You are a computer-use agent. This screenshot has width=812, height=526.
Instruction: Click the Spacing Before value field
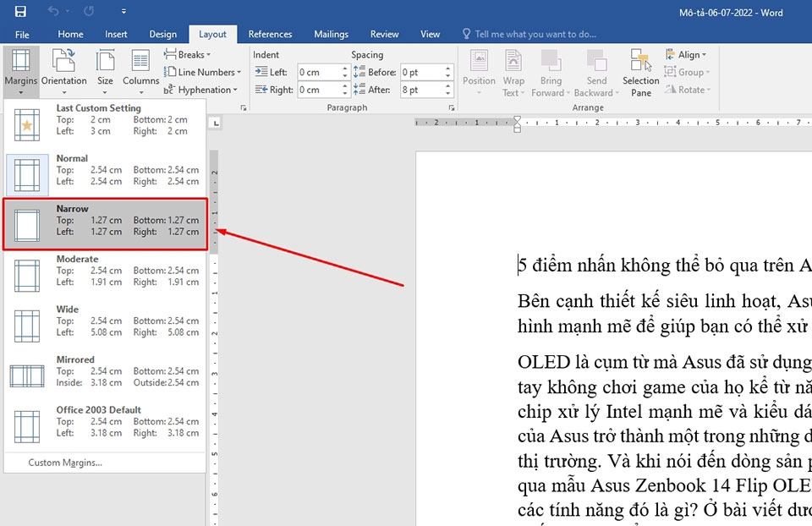coord(423,72)
